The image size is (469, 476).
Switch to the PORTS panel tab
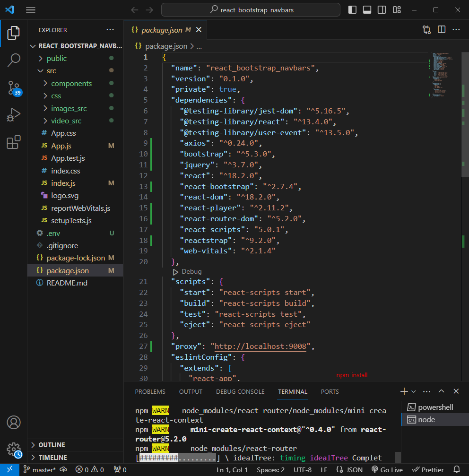(x=330, y=391)
